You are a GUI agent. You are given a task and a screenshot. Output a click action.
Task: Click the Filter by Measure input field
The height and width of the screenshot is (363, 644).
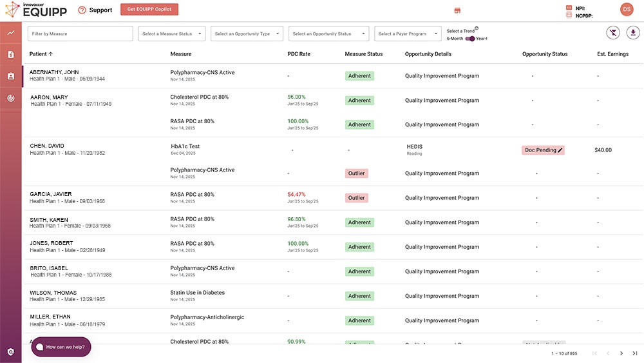[x=80, y=34]
